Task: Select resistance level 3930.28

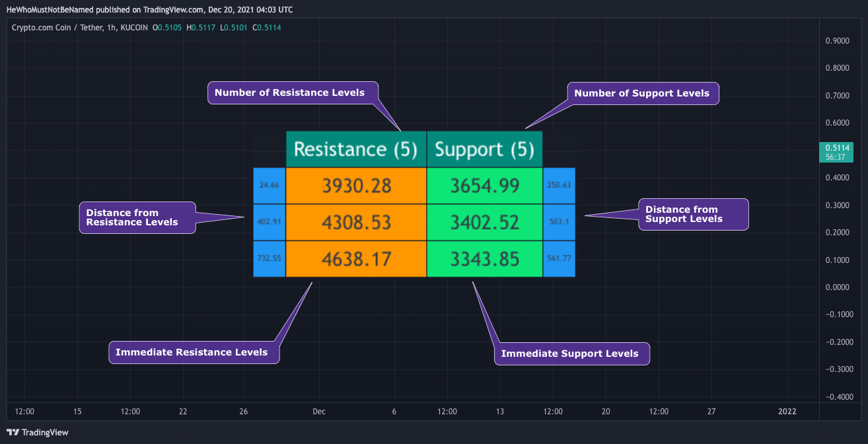Action: [x=356, y=186]
